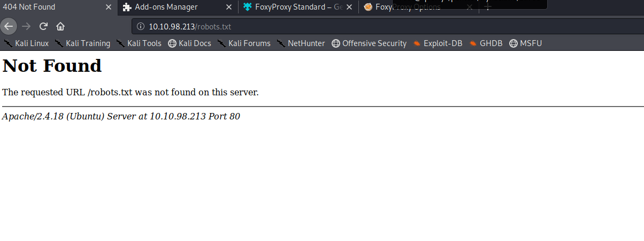Switch to the FoxyProxy Options tab
This screenshot has height=241, width=644.
418,7
